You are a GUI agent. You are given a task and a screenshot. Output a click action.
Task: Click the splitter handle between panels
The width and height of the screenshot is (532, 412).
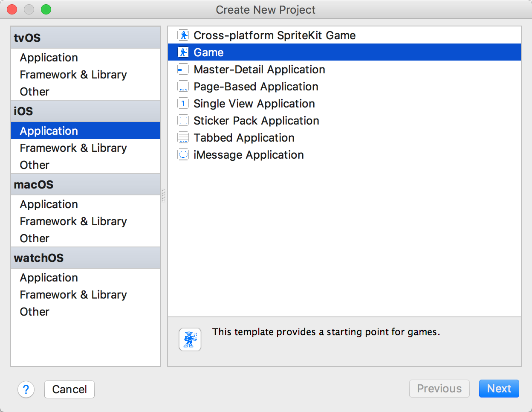[164, 195]
